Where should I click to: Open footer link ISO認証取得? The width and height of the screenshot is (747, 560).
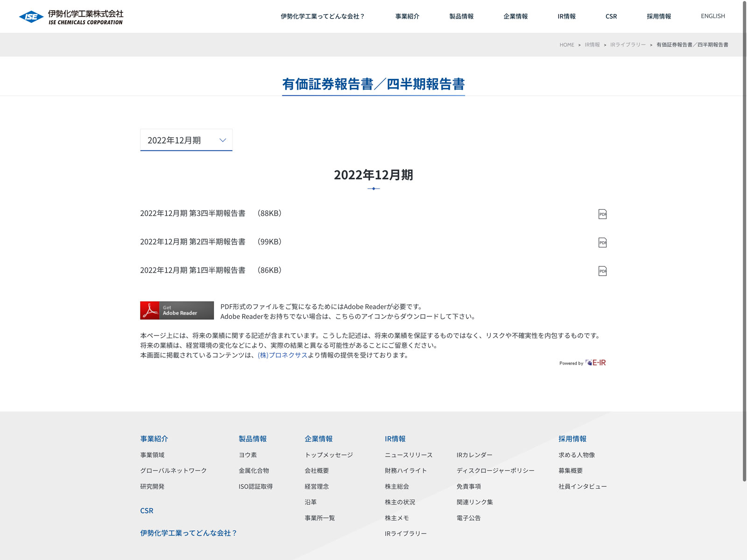(x=256, y=486)
